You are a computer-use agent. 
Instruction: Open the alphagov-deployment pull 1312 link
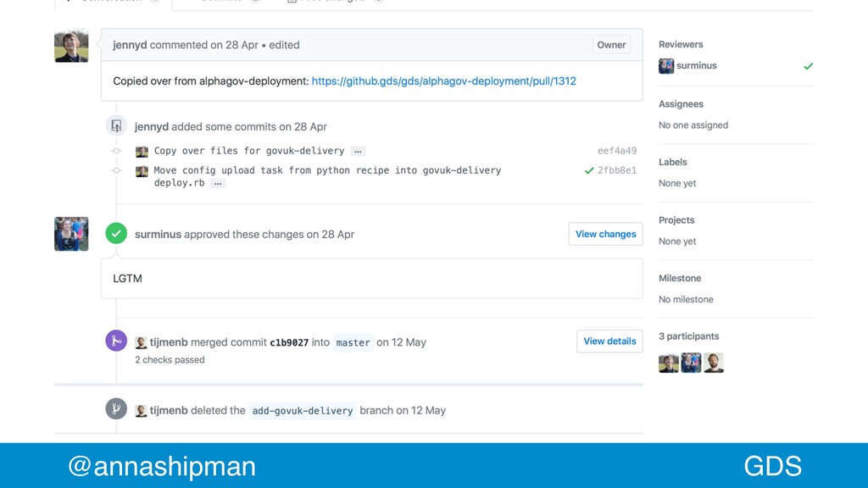(x=443, y=80)
